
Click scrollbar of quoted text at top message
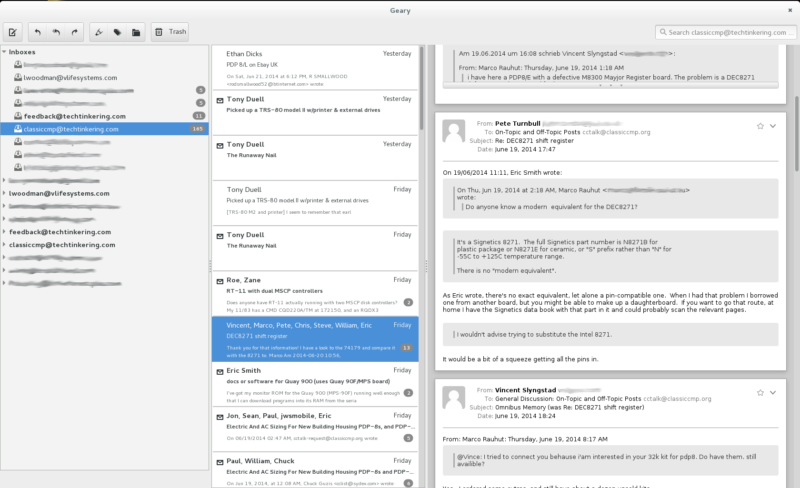click(611, 85)
